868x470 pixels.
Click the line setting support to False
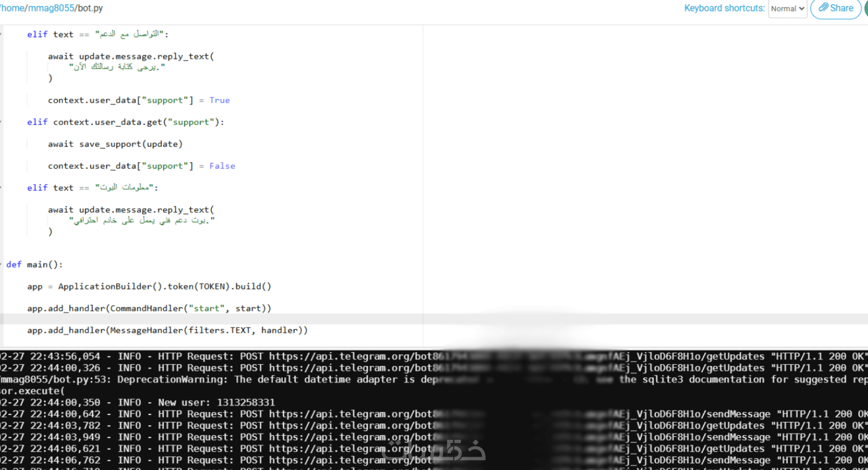141,166
